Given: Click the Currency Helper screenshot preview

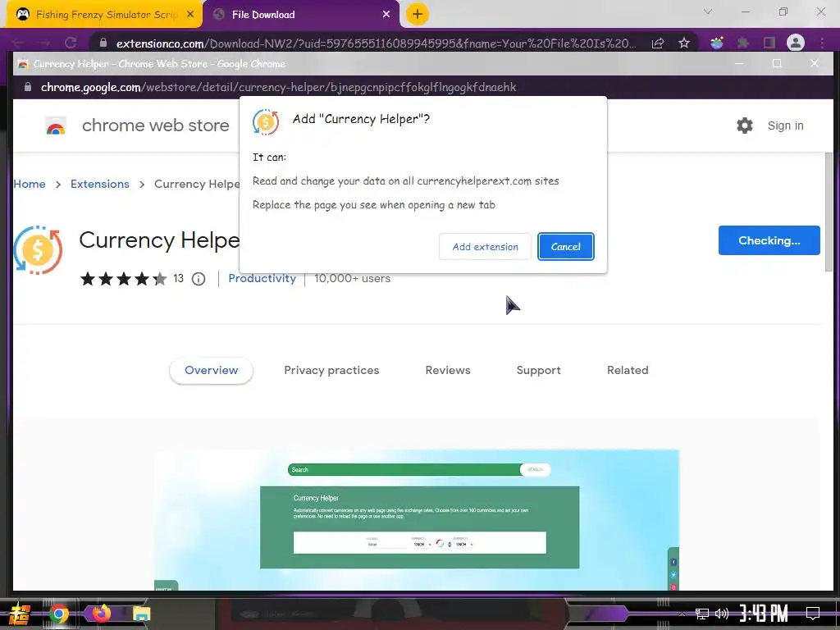Looking at the screenshot, I should point(417,519).
